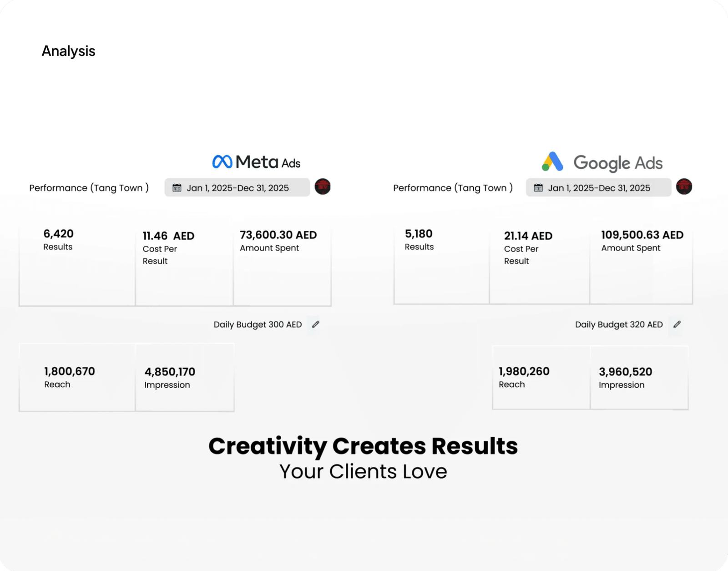The height and width of the screenshot is (571, 728).
Task: Click calendar icon in Meta date range
Action: [177, 188]
